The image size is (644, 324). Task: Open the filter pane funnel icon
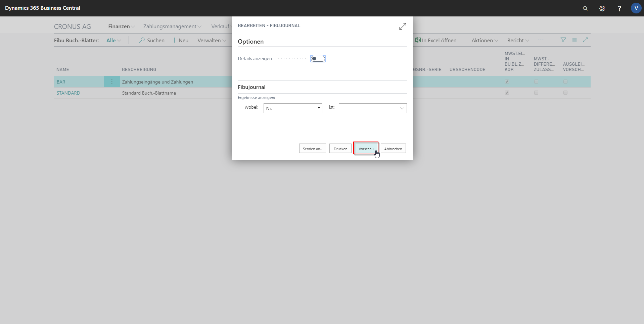point(563,40)
